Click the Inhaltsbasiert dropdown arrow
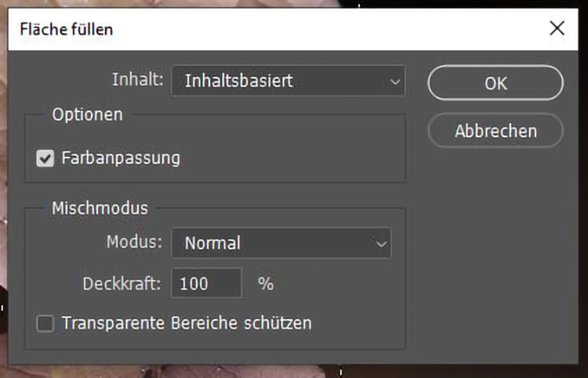The width and height of the screenshot is (588, 378). click(394, 80)
